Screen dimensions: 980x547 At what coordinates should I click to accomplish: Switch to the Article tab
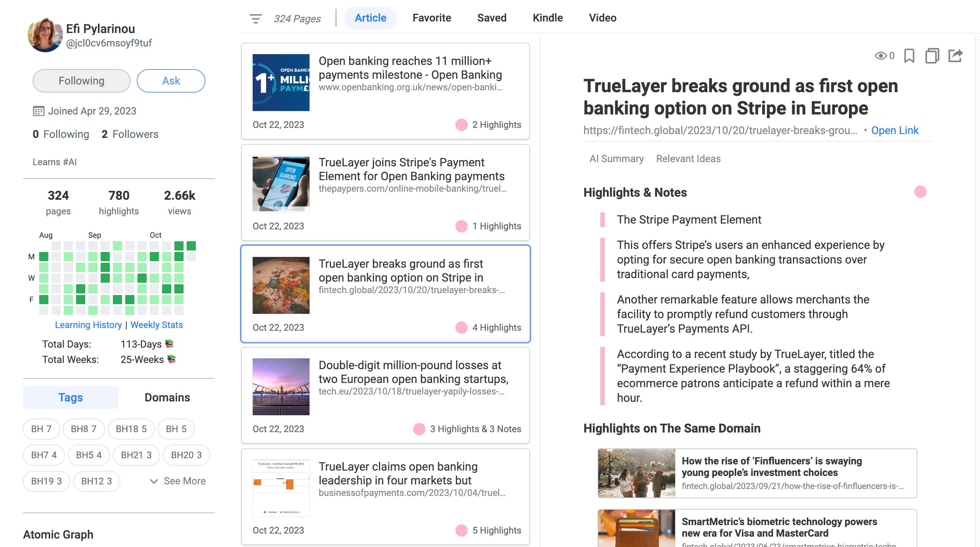(x=370, y=18)
